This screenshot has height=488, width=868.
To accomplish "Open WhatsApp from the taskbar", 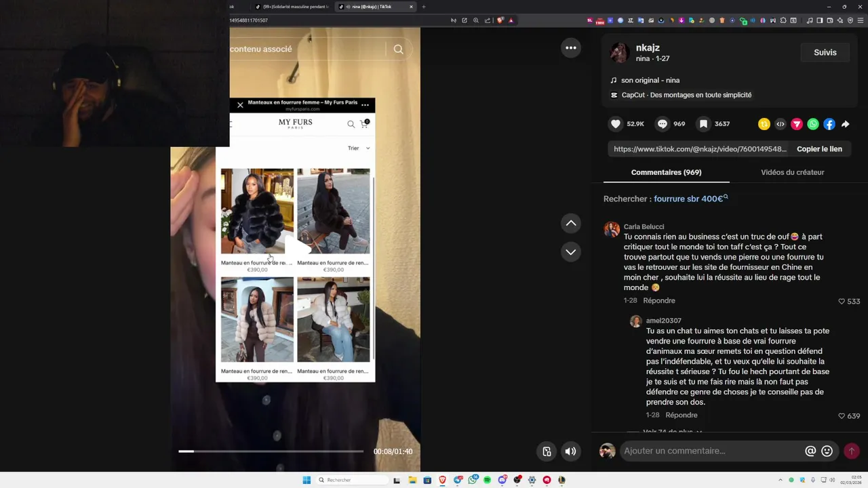I will (x=473, y=480).
